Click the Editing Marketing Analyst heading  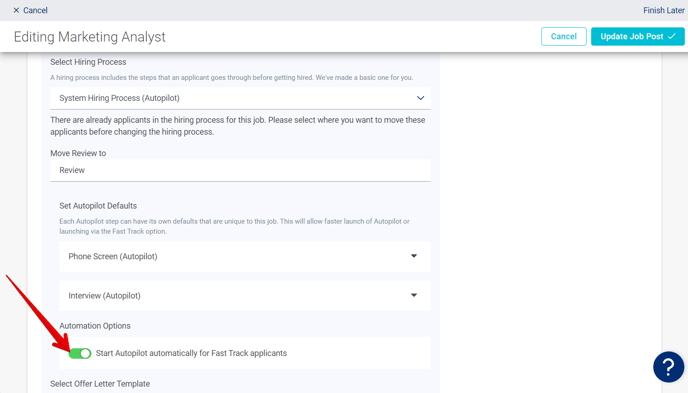click(90, 37)
